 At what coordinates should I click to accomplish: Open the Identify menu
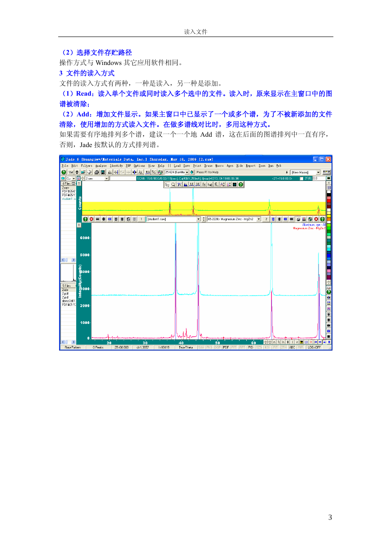(116, 166)
